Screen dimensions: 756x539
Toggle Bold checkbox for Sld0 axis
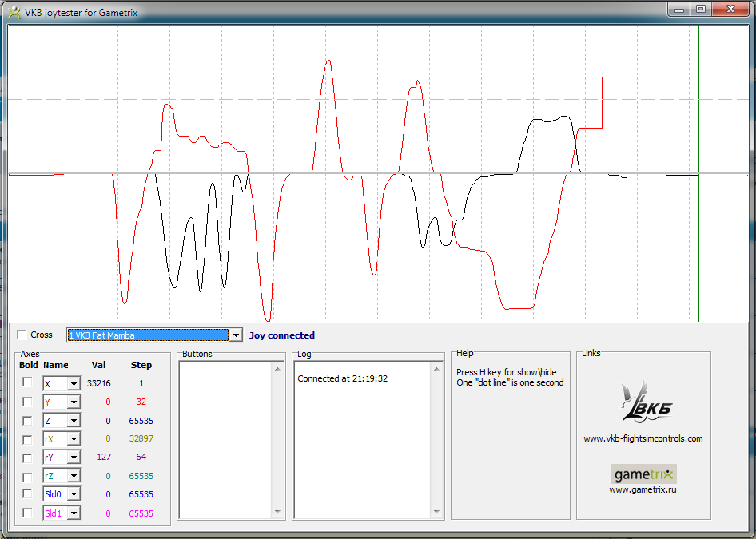point(27,494)
